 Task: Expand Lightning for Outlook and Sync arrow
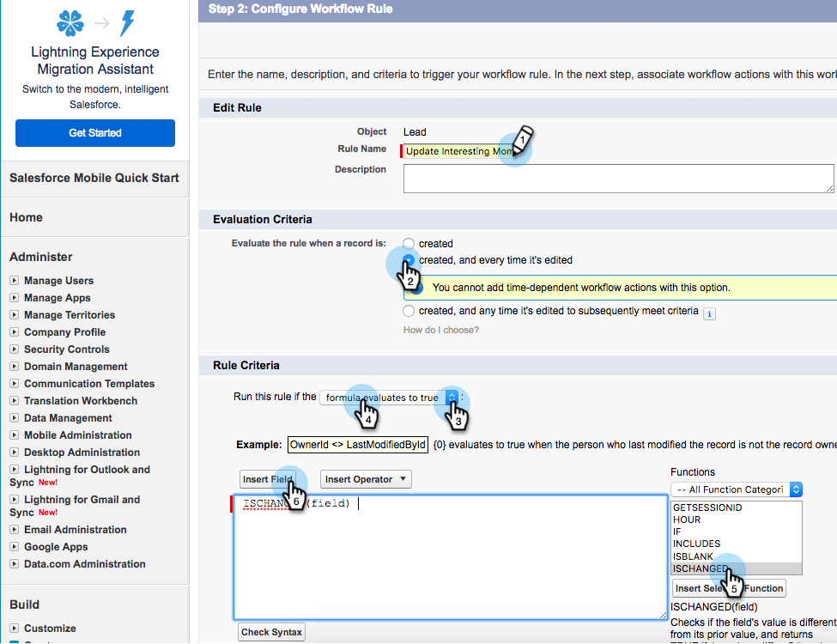(15, 470)
